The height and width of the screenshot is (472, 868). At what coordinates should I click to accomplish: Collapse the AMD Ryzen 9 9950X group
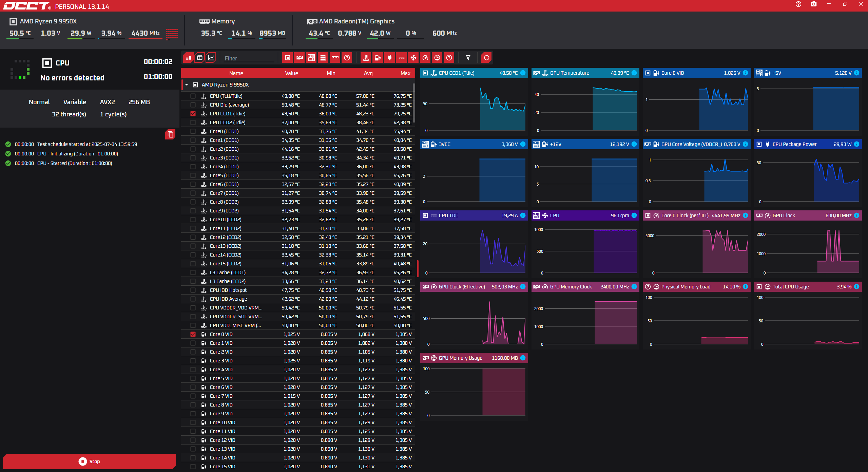pos(187,85)
